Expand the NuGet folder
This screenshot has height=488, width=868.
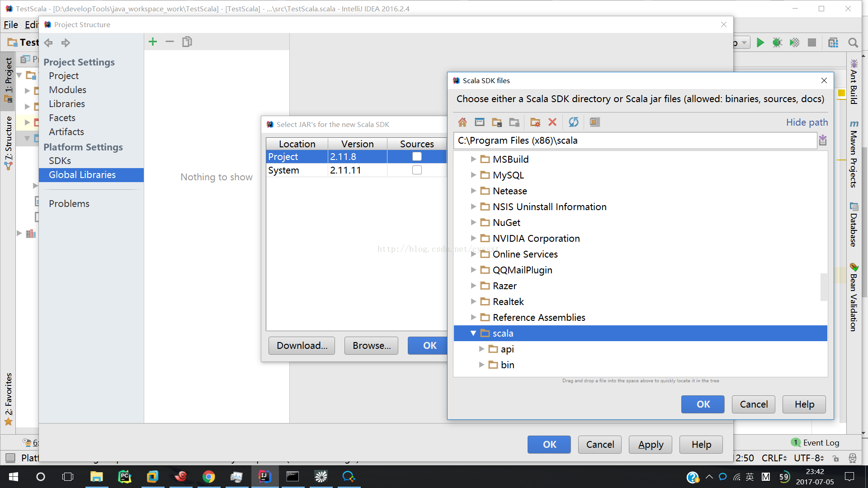click(x=473, y=222)
